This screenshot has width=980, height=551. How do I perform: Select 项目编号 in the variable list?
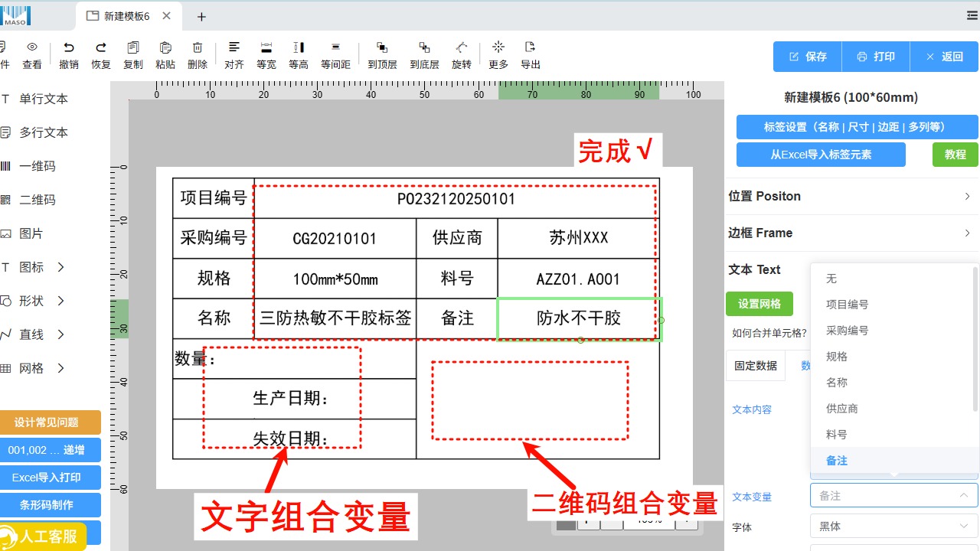[891, 305]
